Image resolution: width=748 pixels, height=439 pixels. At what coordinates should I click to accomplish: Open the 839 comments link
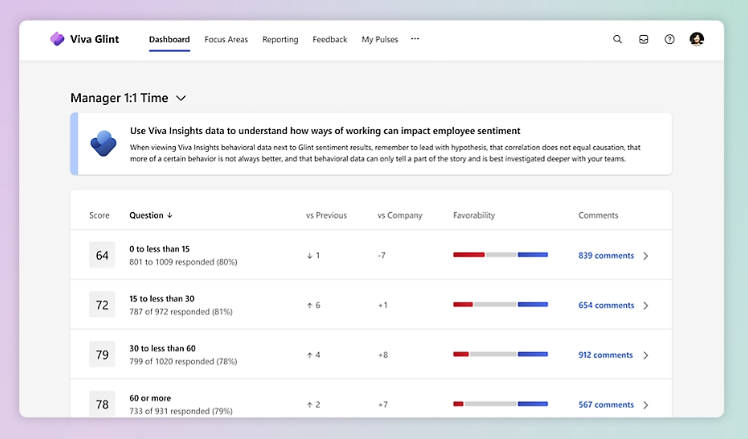(606, 255)
